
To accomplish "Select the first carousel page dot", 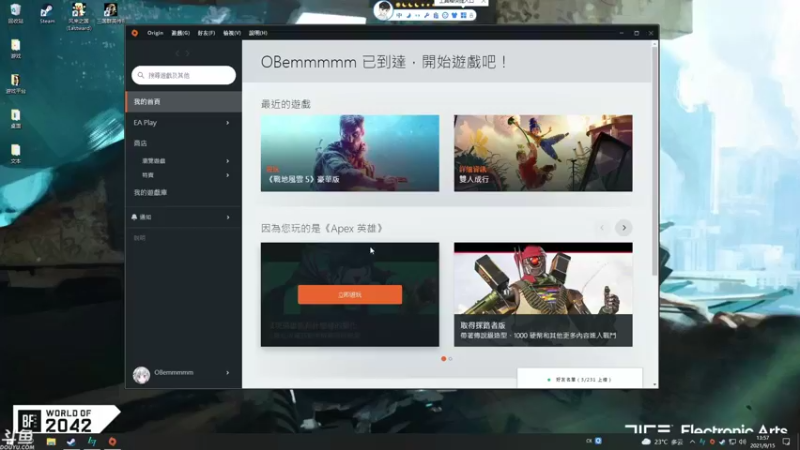I will pyautogui.click(x=443, y=359).
